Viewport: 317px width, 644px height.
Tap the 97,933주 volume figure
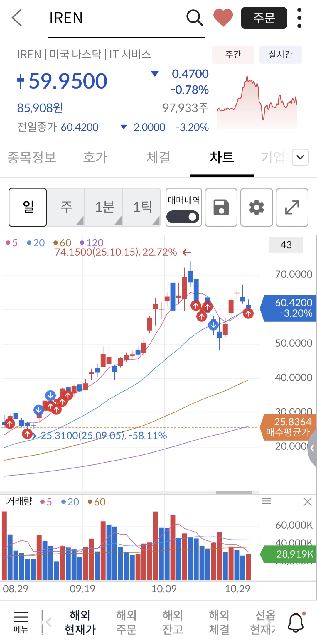(186, 108)
